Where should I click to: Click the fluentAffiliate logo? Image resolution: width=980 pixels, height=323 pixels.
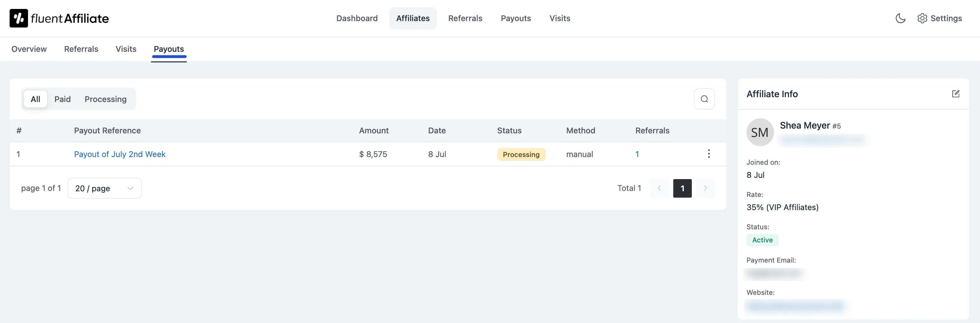59,18
